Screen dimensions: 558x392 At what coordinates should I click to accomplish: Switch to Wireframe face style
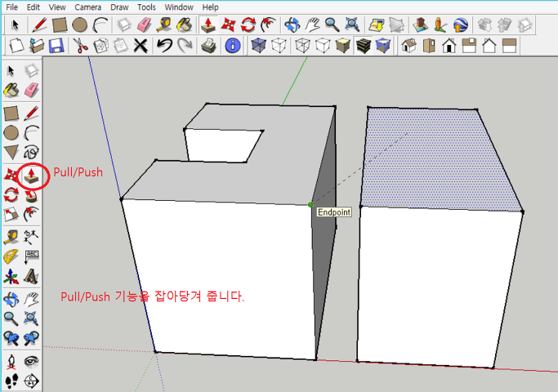pyautogui.click(x=302, y=46)
